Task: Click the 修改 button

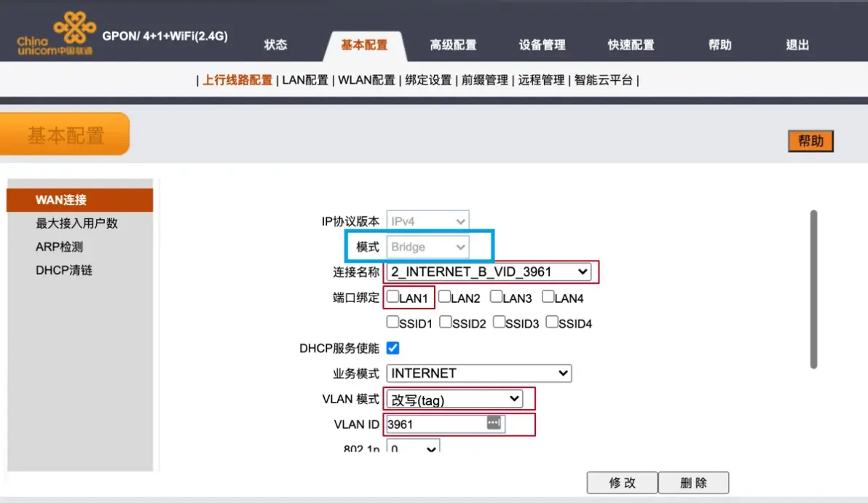Action: pyautogui.click(x=622, y=483)
